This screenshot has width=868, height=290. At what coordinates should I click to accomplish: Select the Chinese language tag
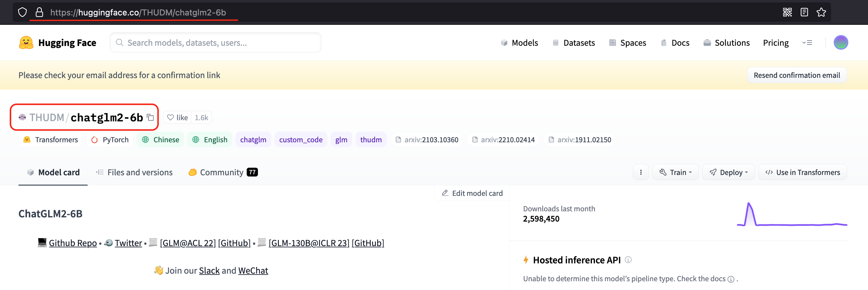click(x=160, y=139)
